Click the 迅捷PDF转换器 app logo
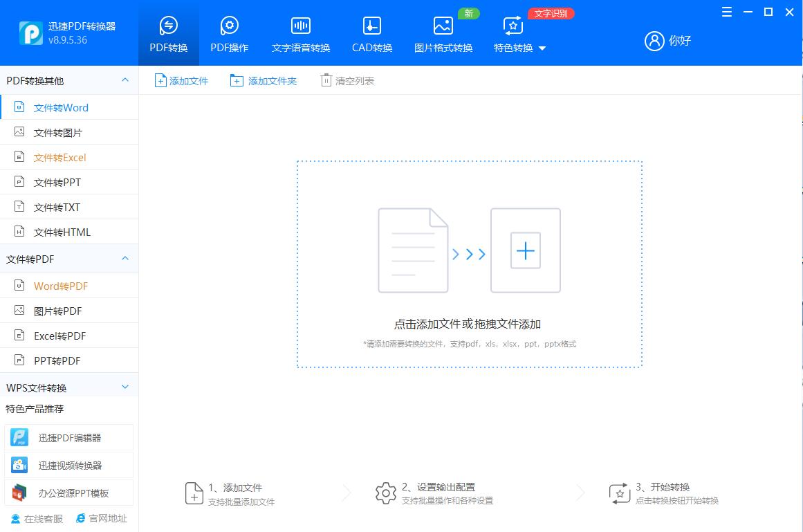803x532 pixels. (30, 33)
